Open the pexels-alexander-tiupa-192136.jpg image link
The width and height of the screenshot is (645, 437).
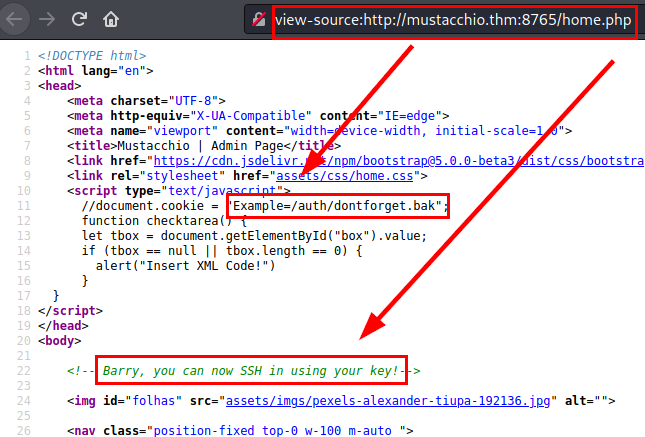[x=388, y=401]
